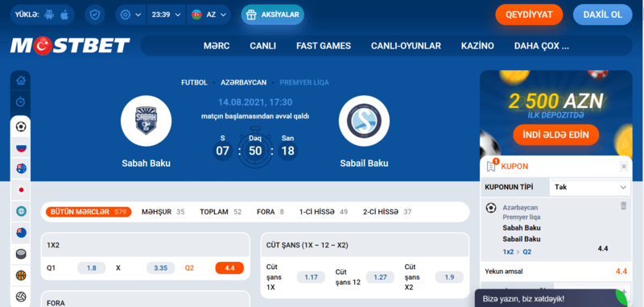
Task: Open the KAZİNO menu item
Action: pos(477,46)
